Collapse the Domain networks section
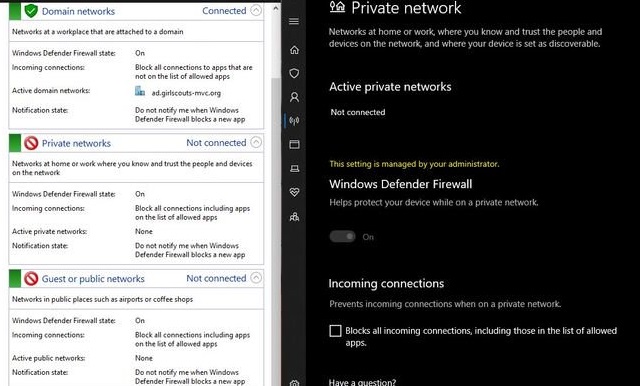640x386 pixels. point(256,10)
